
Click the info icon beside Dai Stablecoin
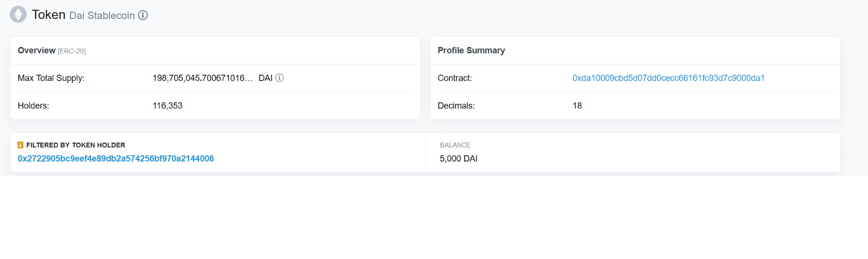[x=143, y=15]
